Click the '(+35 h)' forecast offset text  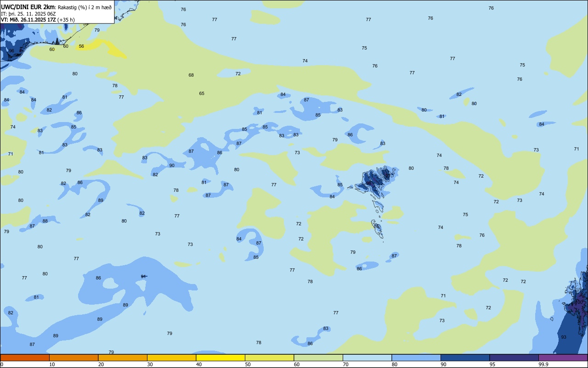click(66, 20)
